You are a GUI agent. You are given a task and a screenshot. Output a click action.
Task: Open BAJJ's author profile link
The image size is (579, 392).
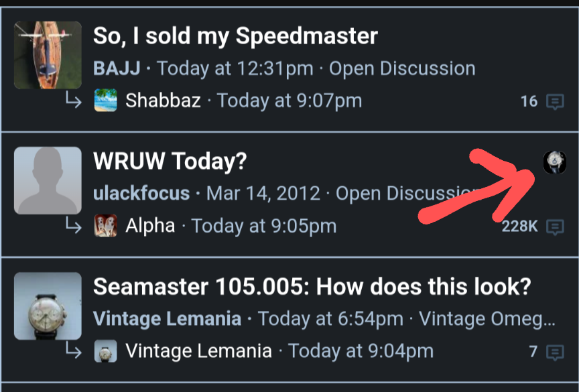tap(117, 68)
